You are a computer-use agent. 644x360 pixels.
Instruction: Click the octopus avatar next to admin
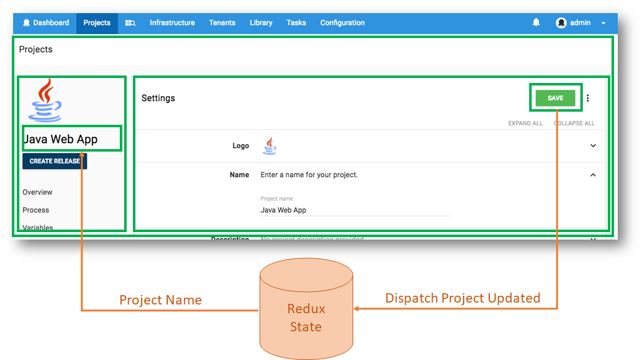click(560, 22)
